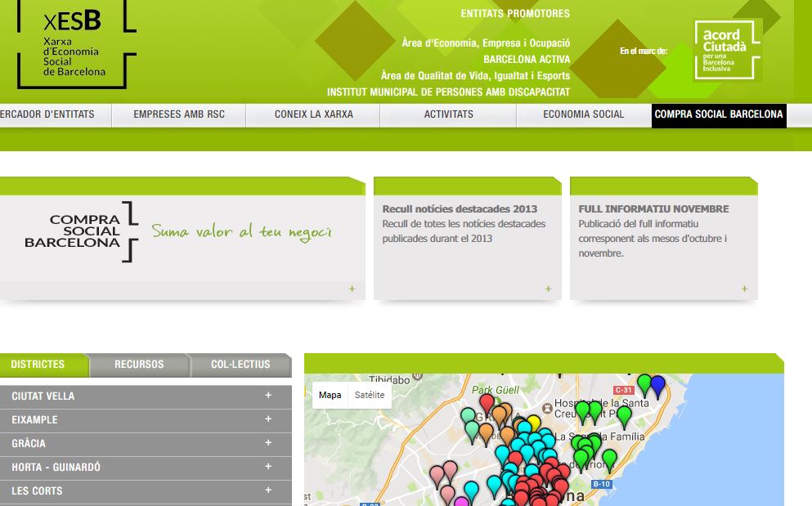
Task: Expand the Les Corts district
Action: [x=146, y=491]
